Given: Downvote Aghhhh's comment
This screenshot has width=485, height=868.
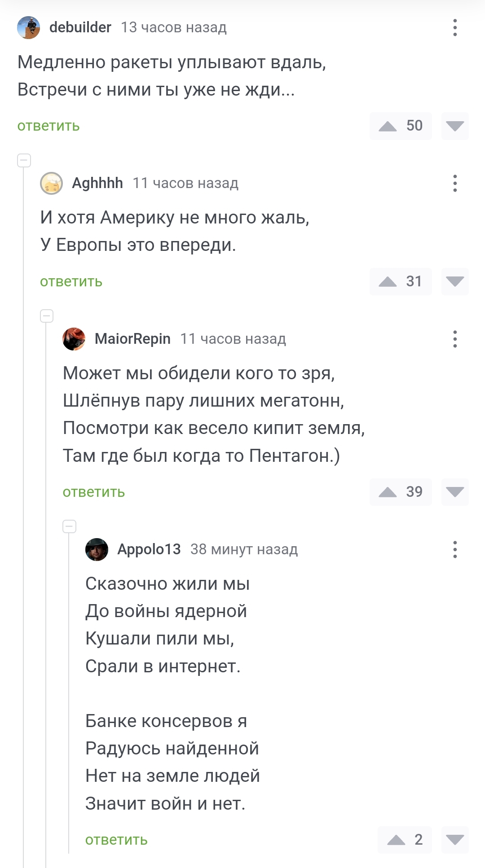Looking at the screenshot, I should point(454,282).
